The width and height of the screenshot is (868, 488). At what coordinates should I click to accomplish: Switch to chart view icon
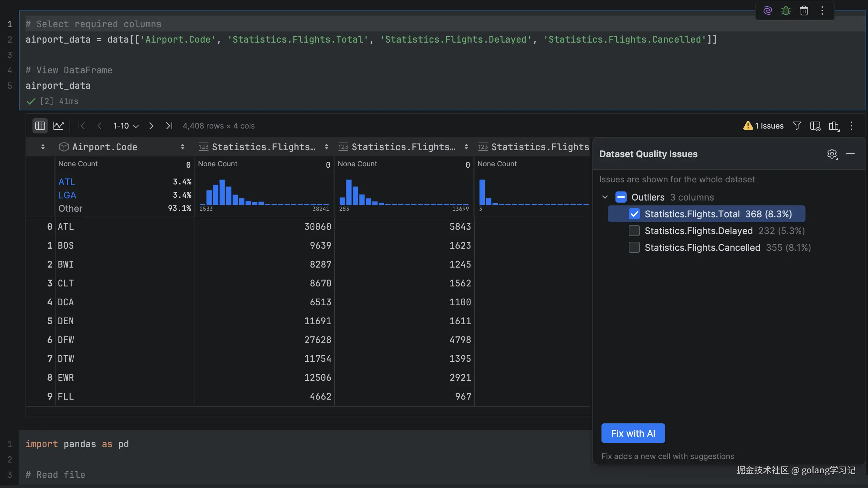tap(58, 126)
